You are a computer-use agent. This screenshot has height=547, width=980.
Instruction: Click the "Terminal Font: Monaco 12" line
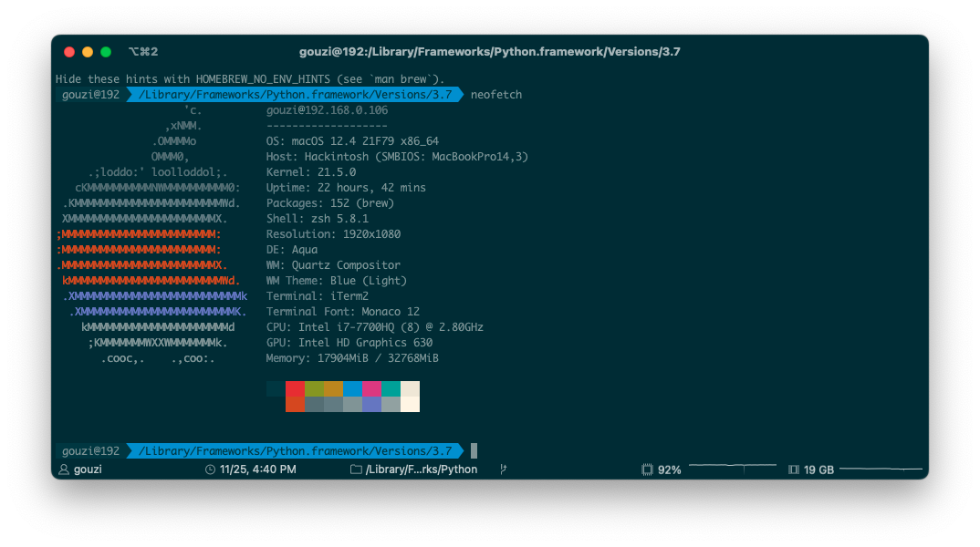click(x=343, y=312)
